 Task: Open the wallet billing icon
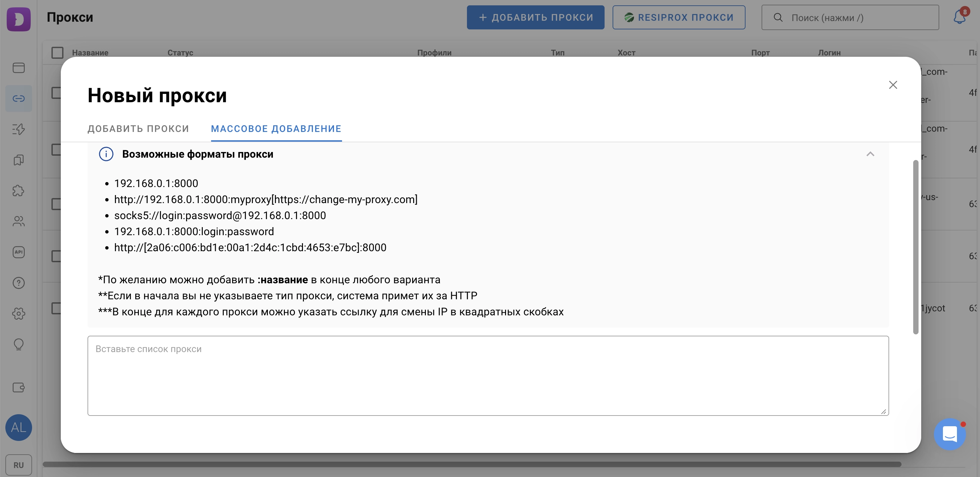pyautogui.click(x=19, y=387)
